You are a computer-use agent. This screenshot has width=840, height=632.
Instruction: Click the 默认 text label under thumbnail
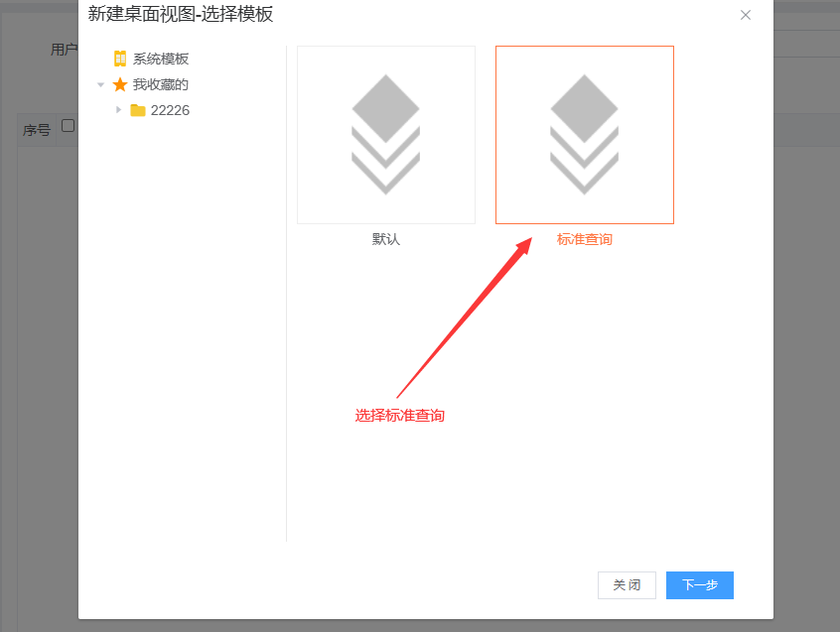tap(386, 239)
